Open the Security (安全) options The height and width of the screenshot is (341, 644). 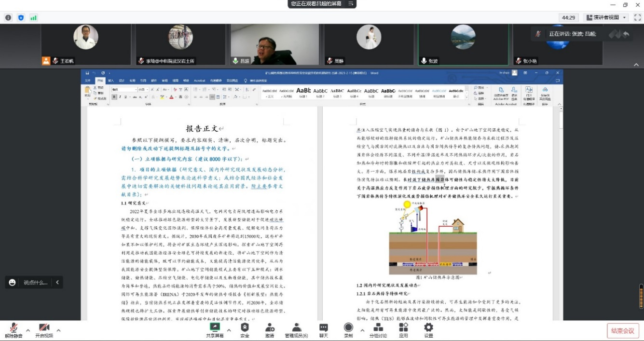[x=245, y=329]
